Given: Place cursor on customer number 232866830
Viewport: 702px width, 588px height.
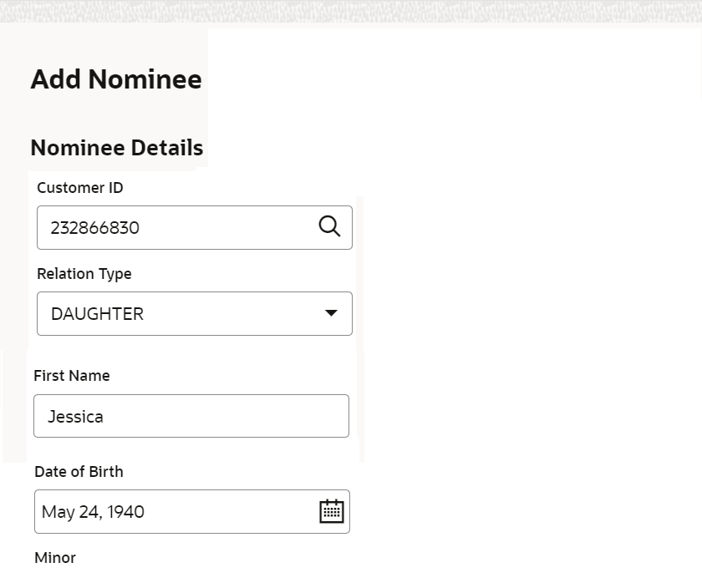Looking at the screenshot, I should [x=94, y=227].
